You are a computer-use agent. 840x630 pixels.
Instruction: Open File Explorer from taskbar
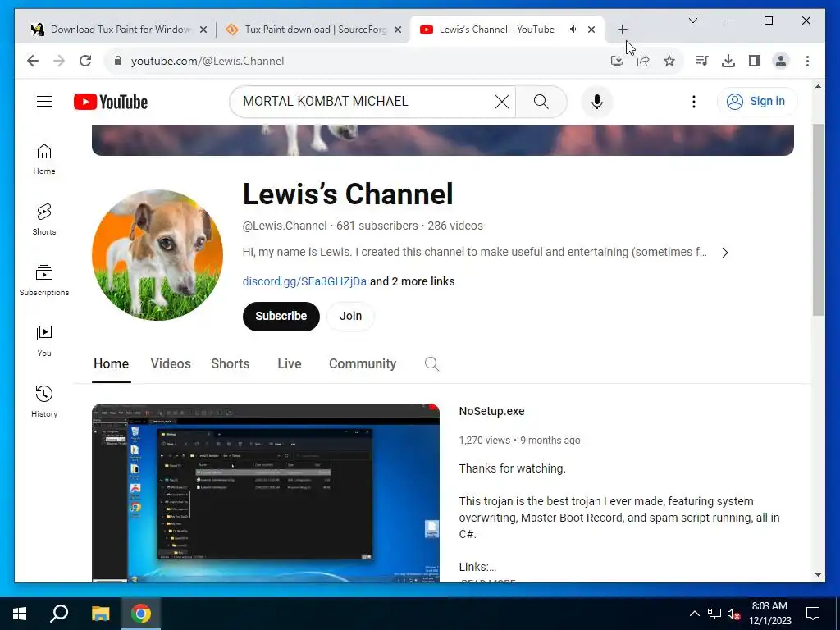pyautogui.click(x=100, y=614)
